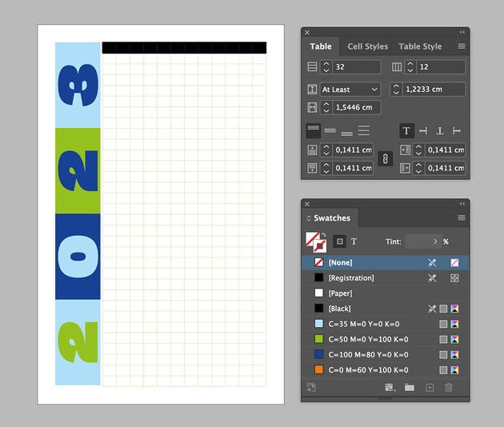Switch to the Table tab
Image resolution: width=504 pixels, height=427 pixels.
click(x=321, y=46)
